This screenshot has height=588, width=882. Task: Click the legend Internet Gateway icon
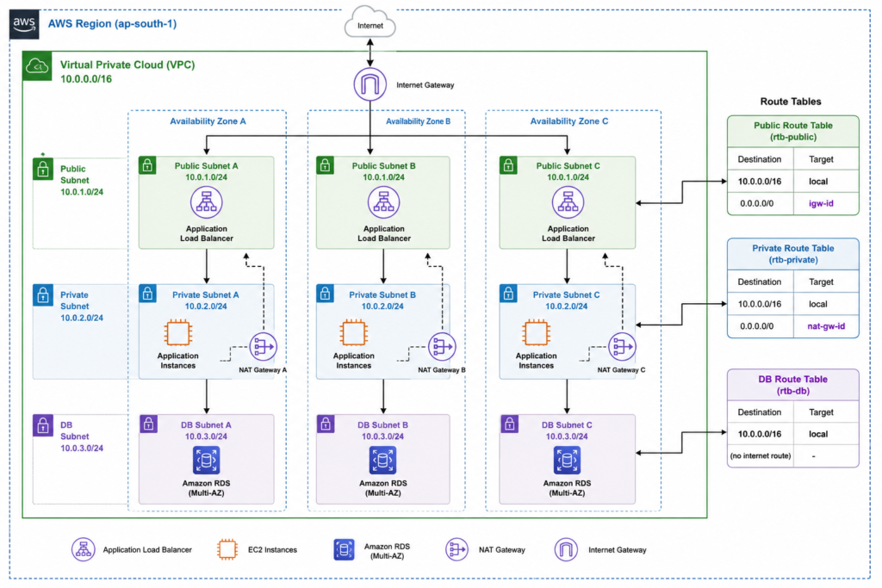point(566,549)
